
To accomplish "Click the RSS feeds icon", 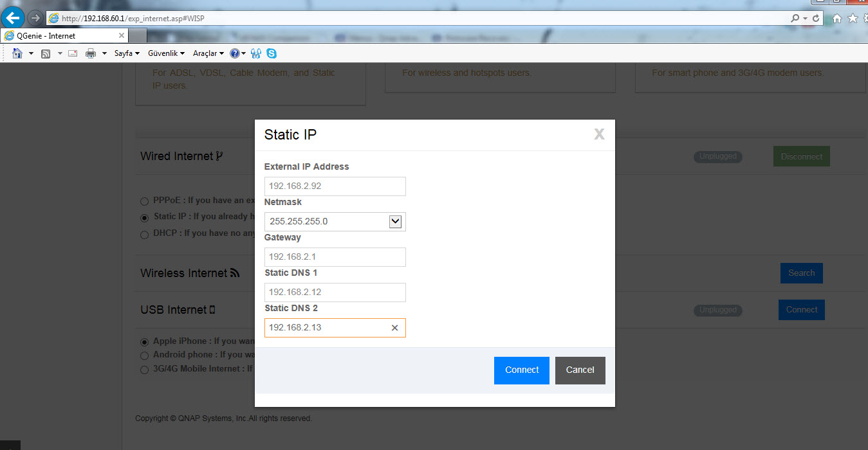I will (x=46, y=53).
